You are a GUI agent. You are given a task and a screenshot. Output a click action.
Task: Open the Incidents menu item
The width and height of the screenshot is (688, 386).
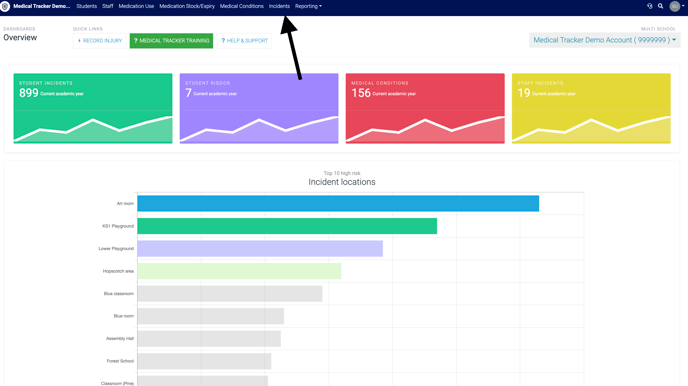279,6
